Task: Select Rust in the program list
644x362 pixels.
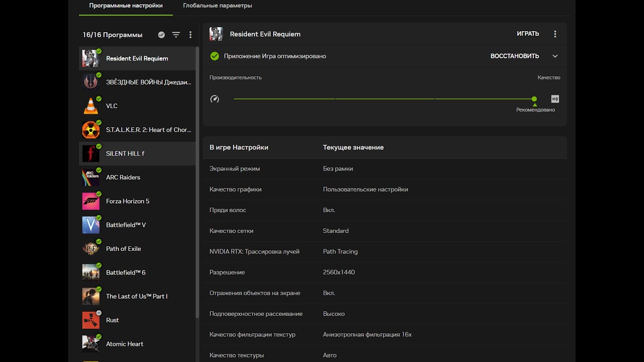Action: [x=137, y=320]
